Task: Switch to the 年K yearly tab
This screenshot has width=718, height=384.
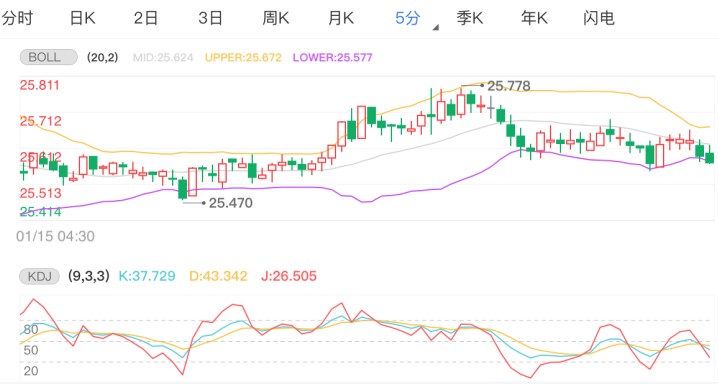Action: [534, 18]
